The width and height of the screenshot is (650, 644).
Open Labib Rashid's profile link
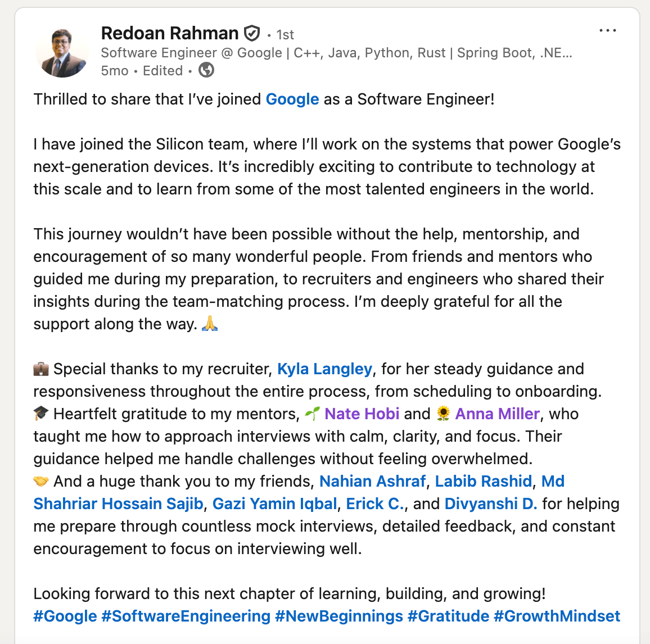pyautogui.click(x=483, y=482)
